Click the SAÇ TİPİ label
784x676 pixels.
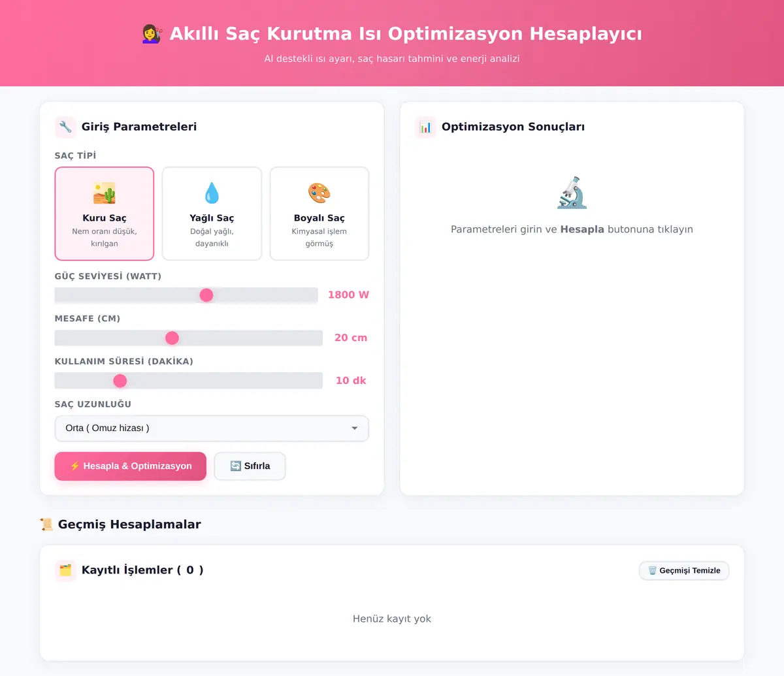(x=76, y=155)
